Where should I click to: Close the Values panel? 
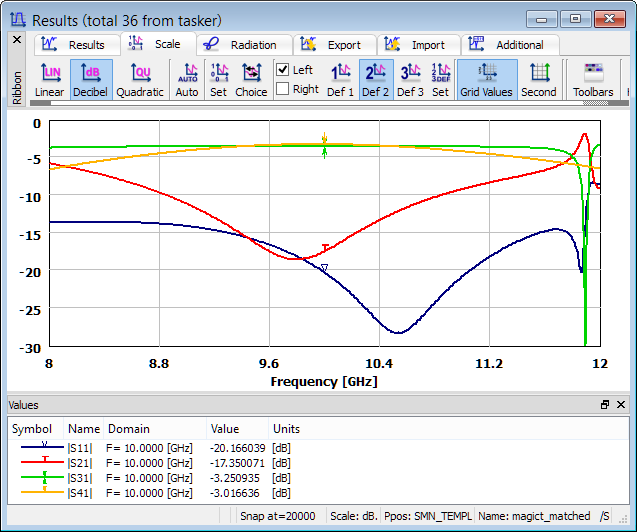point(621,405)
